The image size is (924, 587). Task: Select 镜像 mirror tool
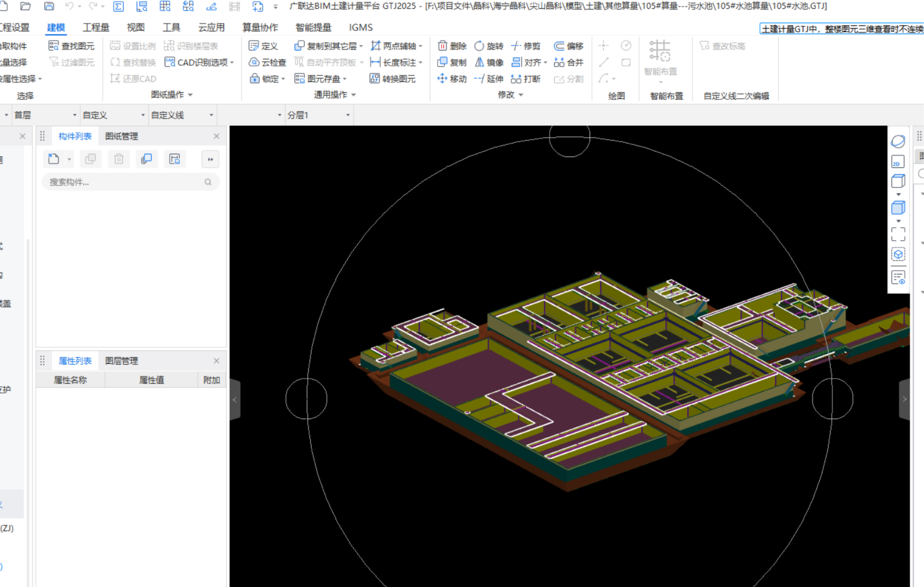click(x=489, y=63)
